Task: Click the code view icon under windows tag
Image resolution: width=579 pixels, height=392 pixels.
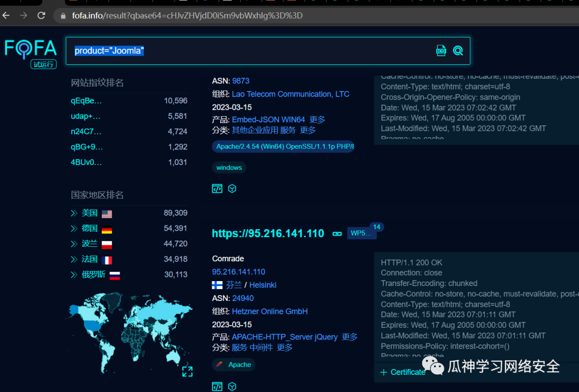Action: point(217,189)
